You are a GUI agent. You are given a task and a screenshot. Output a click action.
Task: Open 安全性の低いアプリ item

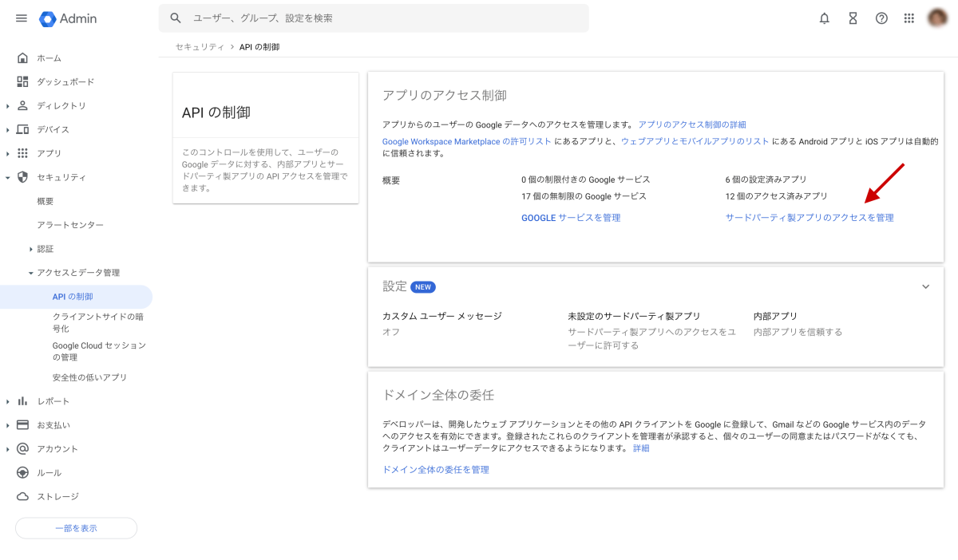click(89, 377)
